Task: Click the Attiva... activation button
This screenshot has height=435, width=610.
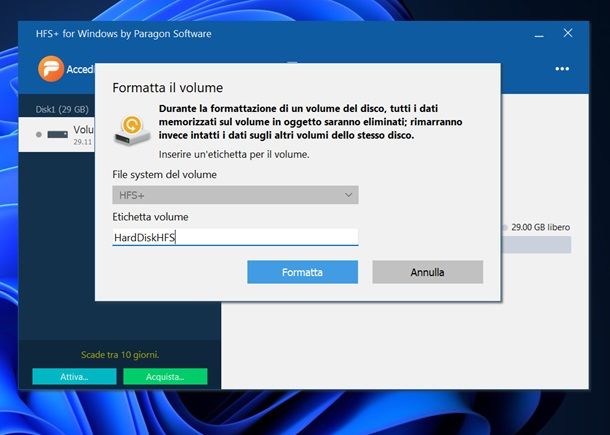Action: 74,376
